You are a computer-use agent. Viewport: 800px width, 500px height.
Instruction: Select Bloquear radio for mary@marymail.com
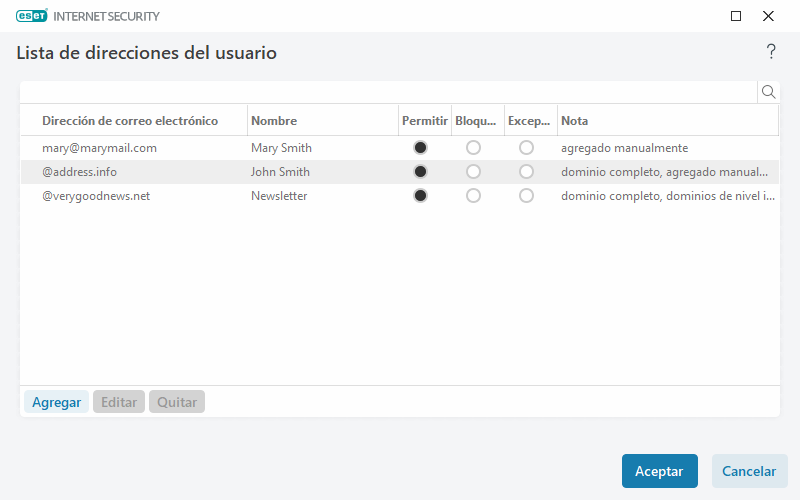click(473, 148)
